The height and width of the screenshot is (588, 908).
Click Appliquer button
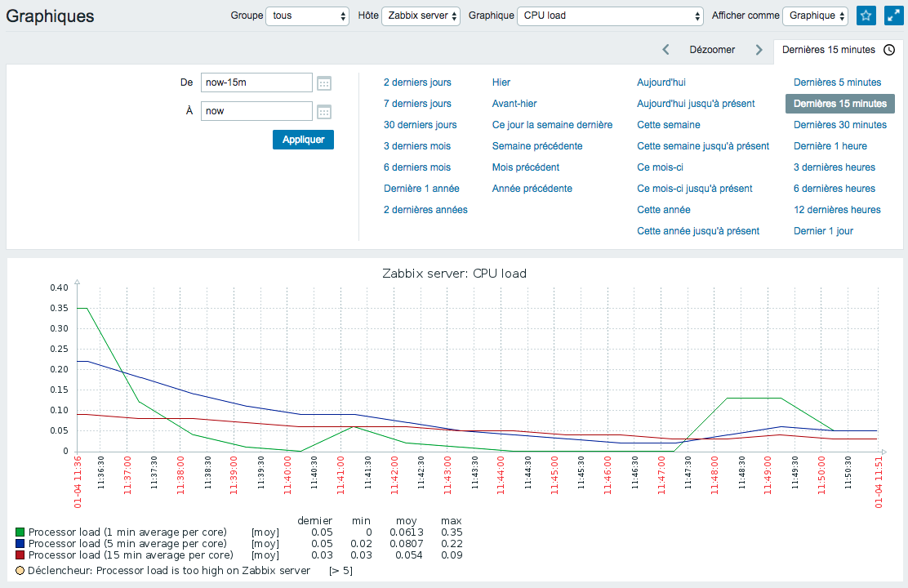tap(304, 140)
